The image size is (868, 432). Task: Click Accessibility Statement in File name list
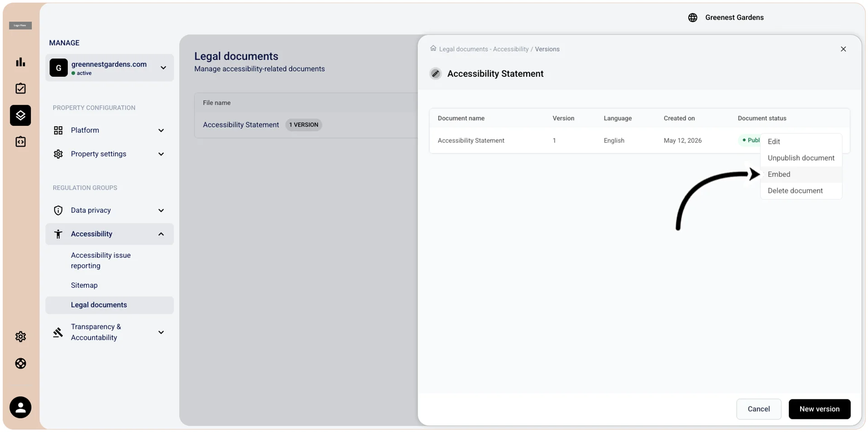pyautogui.click(x=241, y=125)
